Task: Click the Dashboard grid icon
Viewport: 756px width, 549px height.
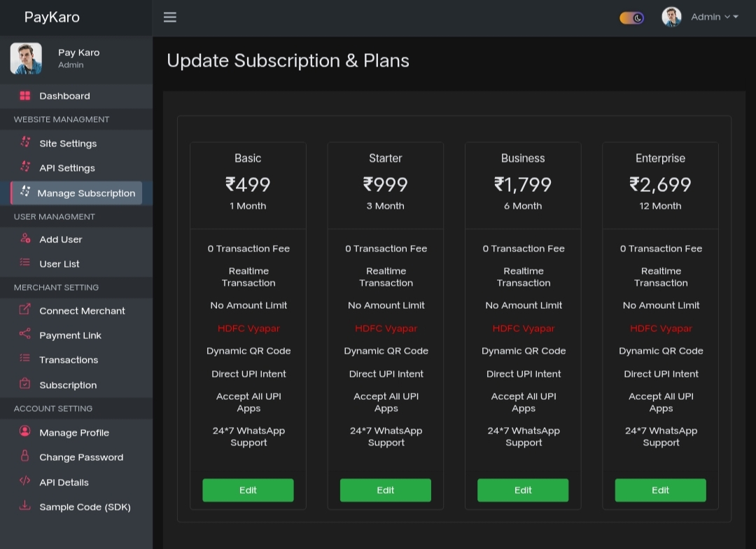Action: (25, 96)
